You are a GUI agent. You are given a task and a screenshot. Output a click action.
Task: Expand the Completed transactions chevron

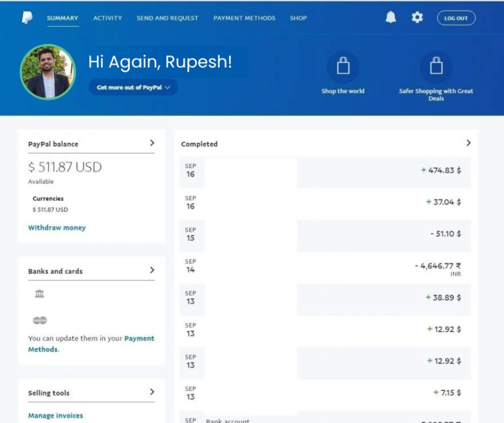pyautogui.click(x=468, y=143)
